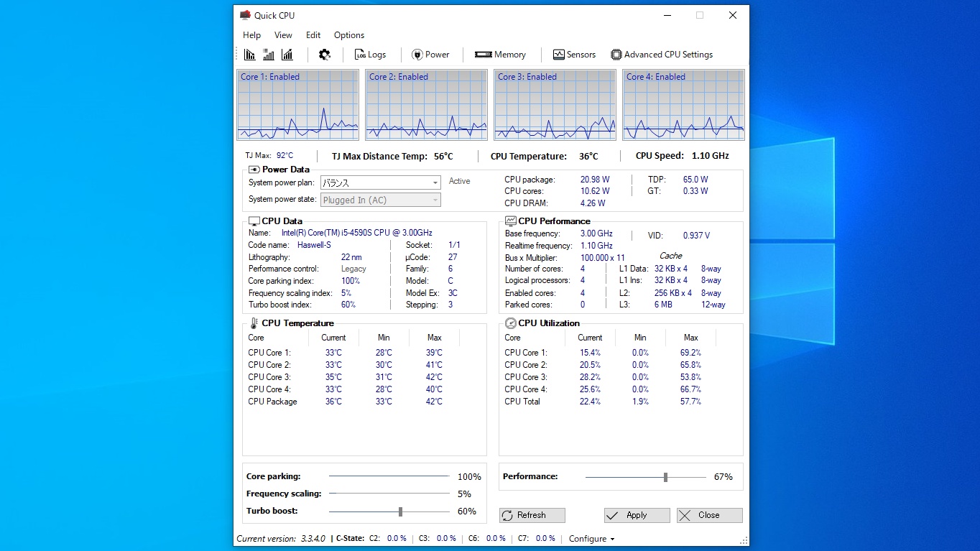Image resolution: width=980 pixels, height=551 pixels.
Task: Open Advanced CPU Settings
Action: point(662,55)
